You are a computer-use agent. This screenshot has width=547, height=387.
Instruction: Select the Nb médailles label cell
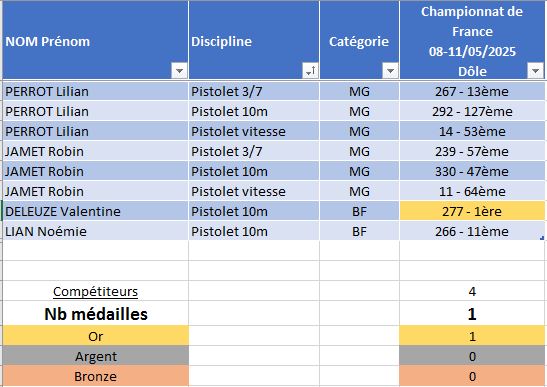click(96, 314)
